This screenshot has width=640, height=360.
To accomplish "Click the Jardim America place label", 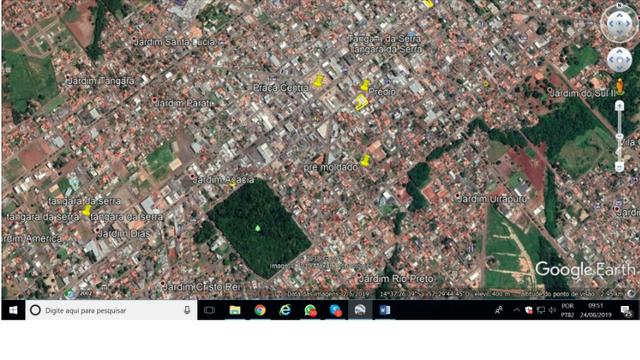I will (x=31, y=239).
